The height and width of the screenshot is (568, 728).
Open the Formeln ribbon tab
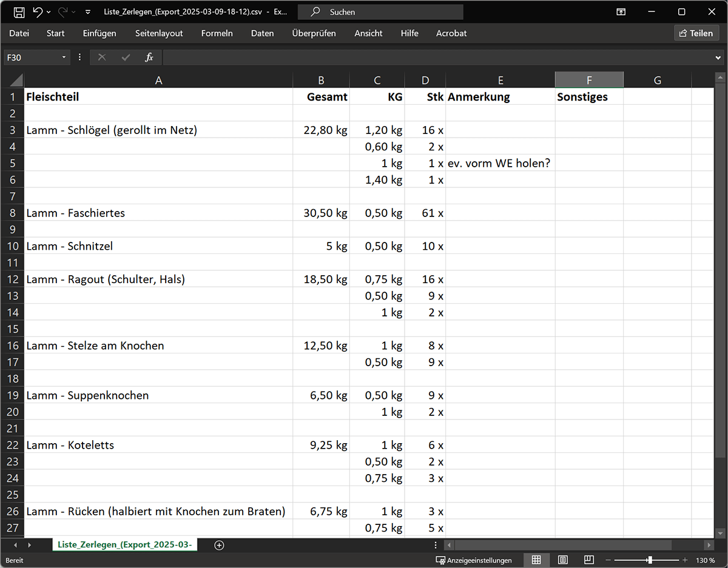217,33
